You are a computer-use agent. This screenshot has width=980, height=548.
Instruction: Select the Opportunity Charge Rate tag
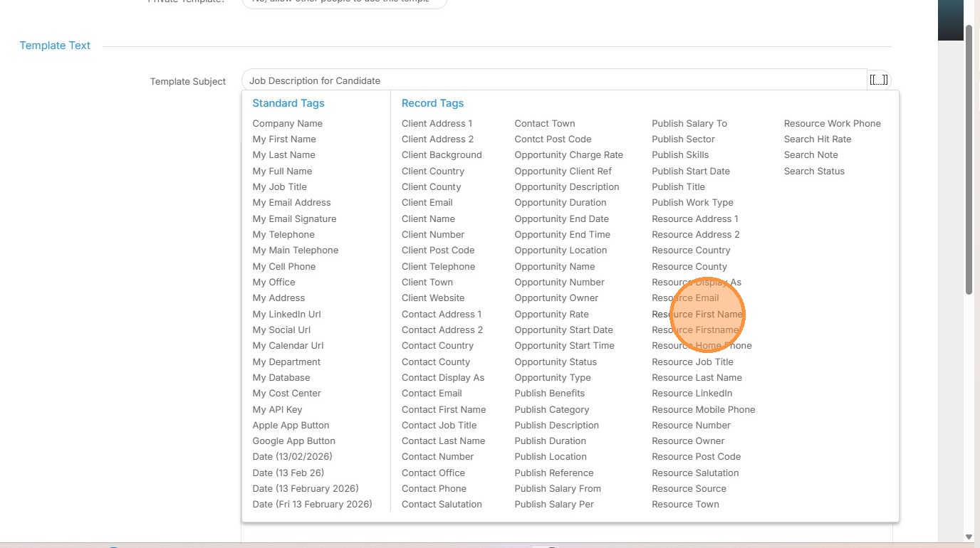click(x=569, y=154)
